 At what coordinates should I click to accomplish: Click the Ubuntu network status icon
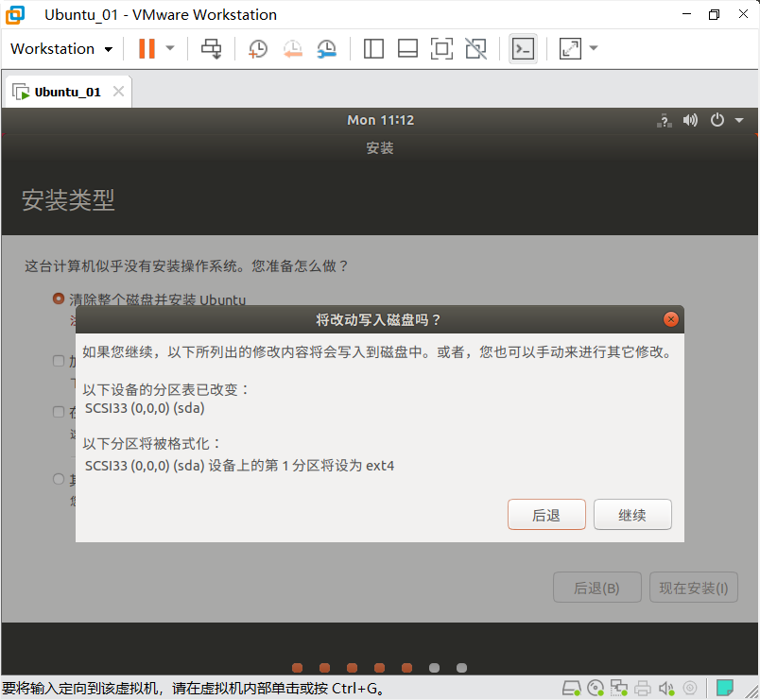pyautogui.click(x=665, y=120)
